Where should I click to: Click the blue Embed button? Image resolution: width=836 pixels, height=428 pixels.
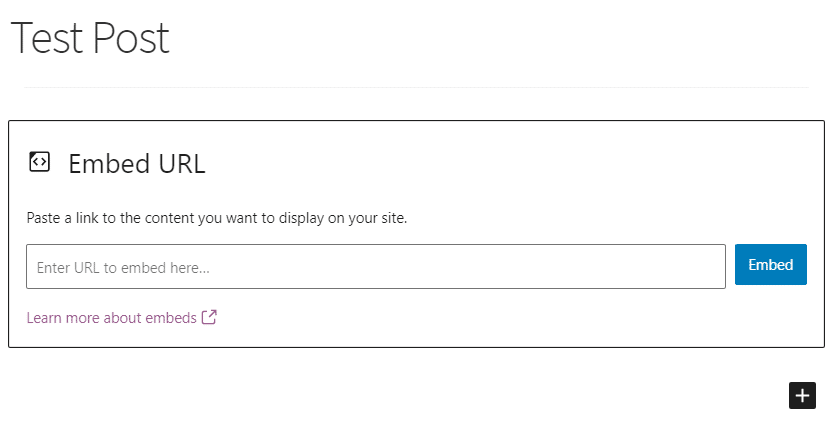(770, 264)
